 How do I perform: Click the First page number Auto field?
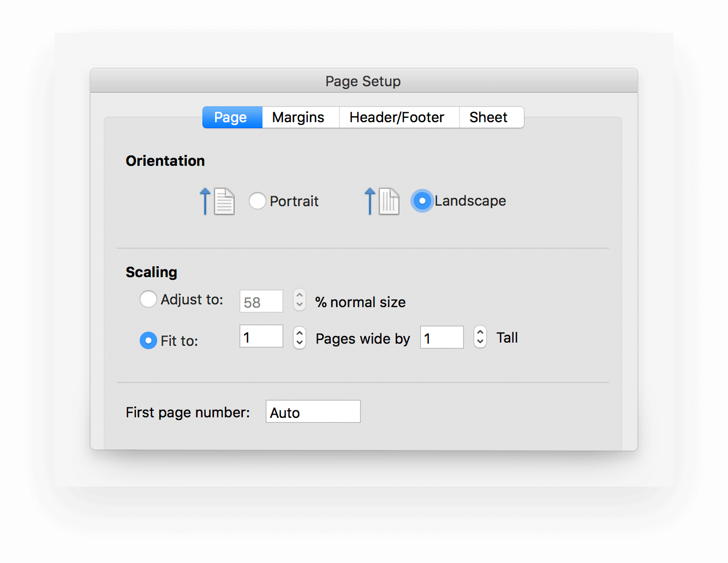click(x=312, y=411)
